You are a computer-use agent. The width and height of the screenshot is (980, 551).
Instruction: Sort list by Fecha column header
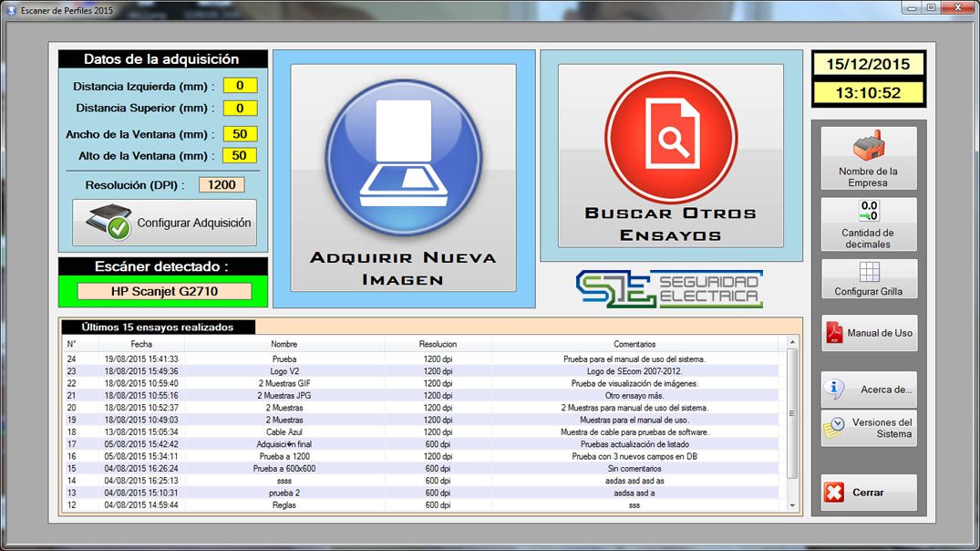point(141,344)
